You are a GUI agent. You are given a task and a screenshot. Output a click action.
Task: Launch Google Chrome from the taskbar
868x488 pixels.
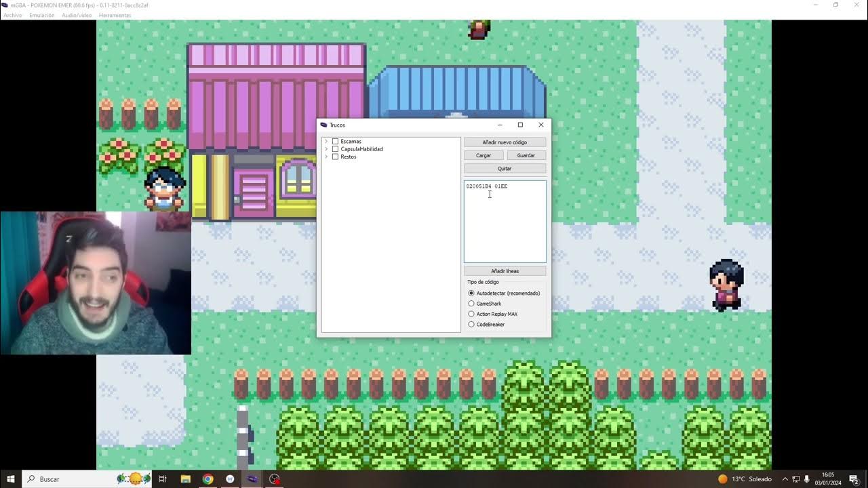(208, 479)
